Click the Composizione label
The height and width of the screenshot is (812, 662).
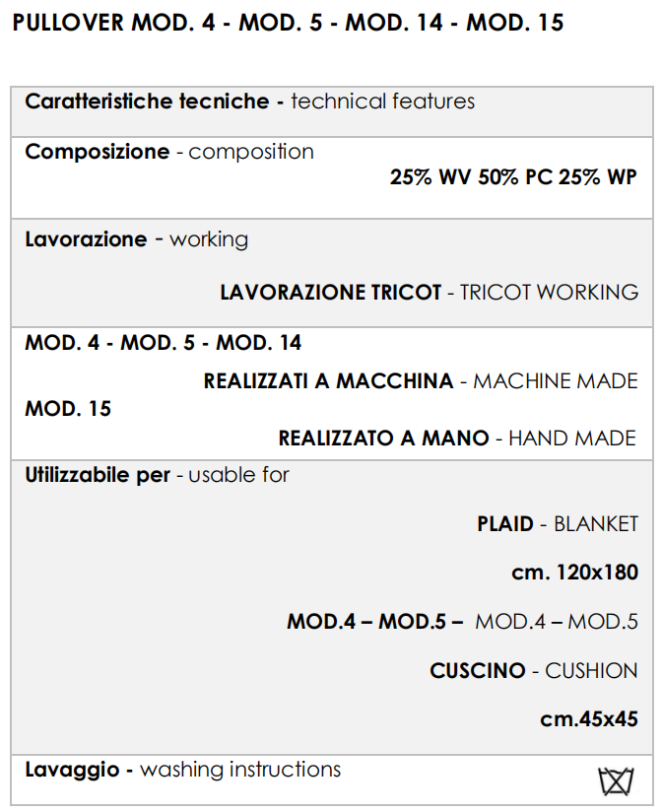(97, 152)
